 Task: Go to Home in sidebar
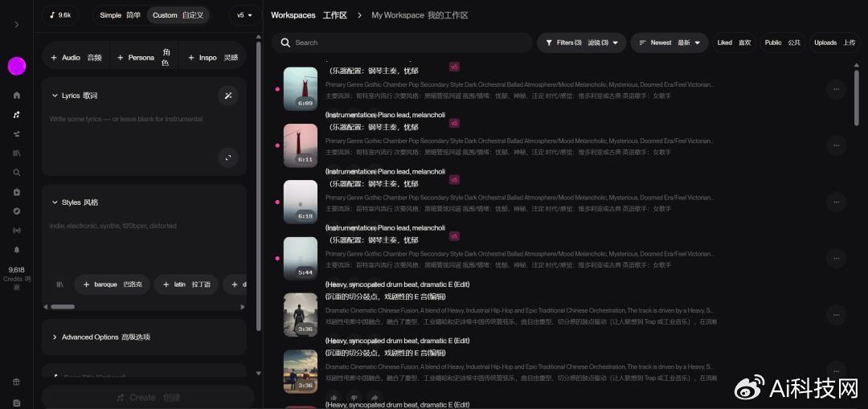click(17, 95)
